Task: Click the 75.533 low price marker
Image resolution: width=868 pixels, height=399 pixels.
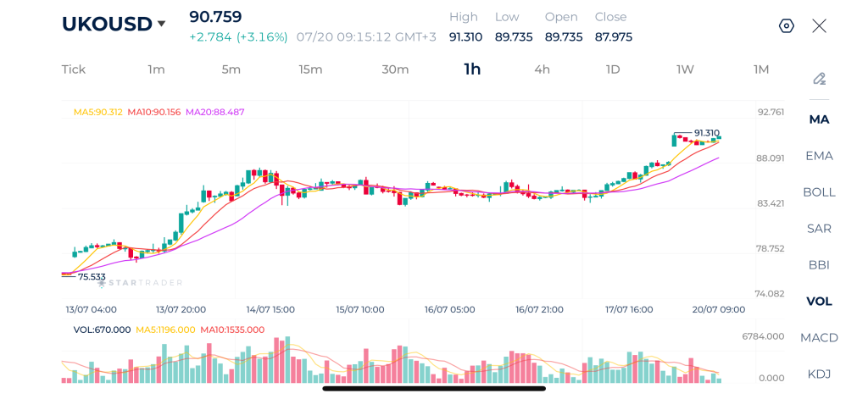Action: point(92,277)
